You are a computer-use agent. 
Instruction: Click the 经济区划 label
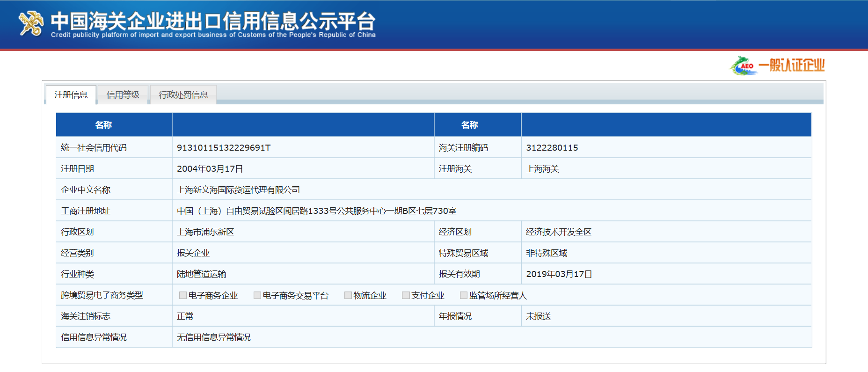click(455, 232)
